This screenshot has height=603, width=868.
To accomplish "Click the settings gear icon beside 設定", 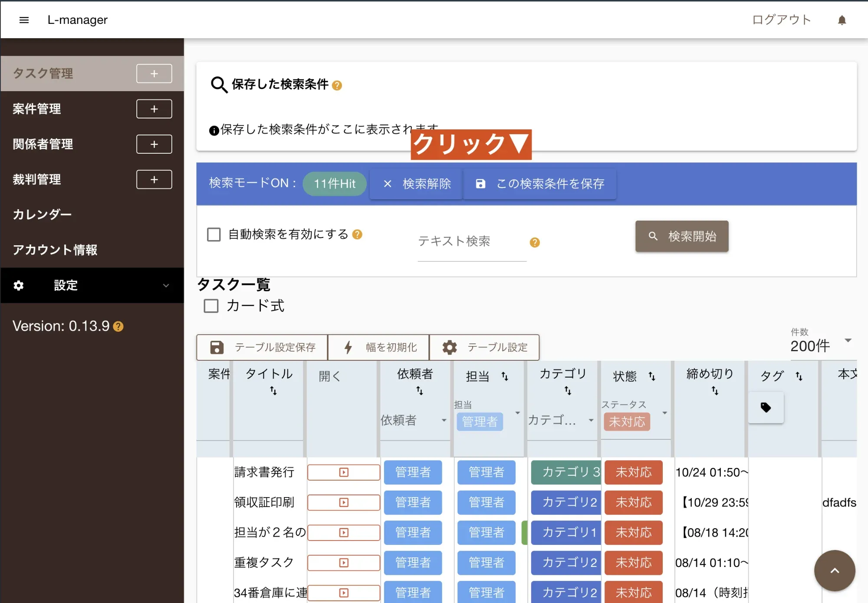I will (18, 286).
